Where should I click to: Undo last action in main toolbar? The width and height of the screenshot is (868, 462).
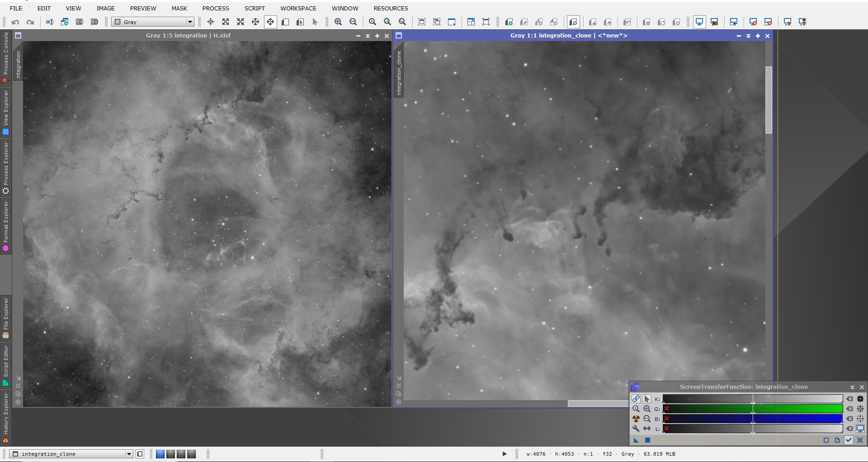(x=15, y=22)
